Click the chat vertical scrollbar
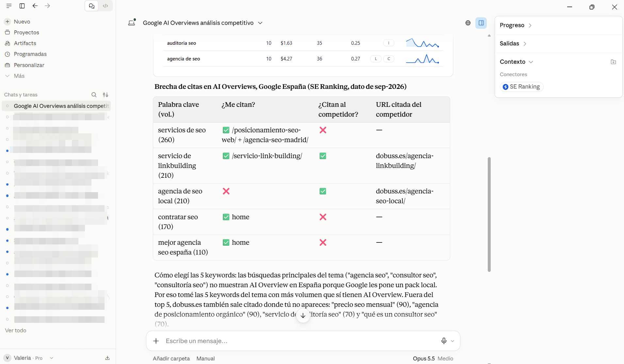The image size is (624, 364). tap(489, 214)
